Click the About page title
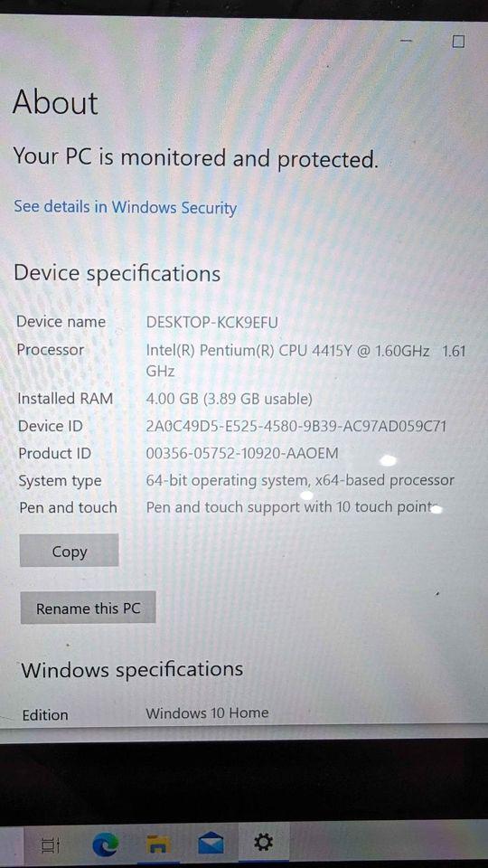 (x=55, y=102)
